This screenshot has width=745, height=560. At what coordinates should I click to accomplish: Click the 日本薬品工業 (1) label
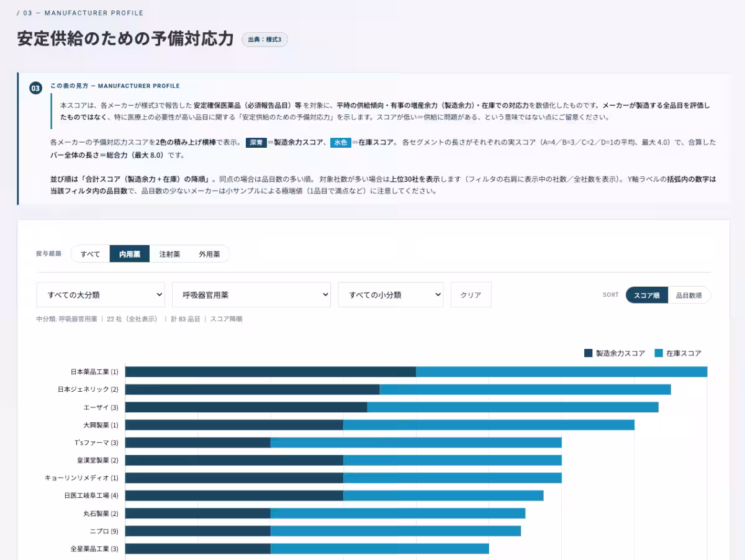94,372
